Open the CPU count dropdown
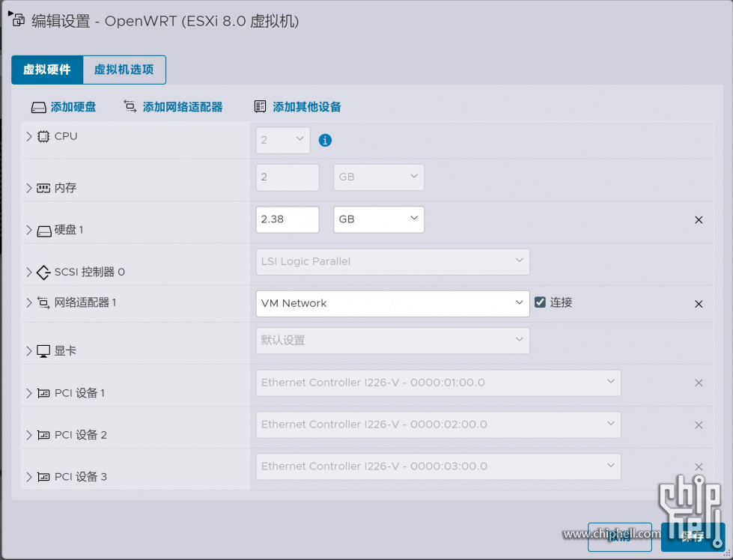733x560 pixels. [283, 140]
